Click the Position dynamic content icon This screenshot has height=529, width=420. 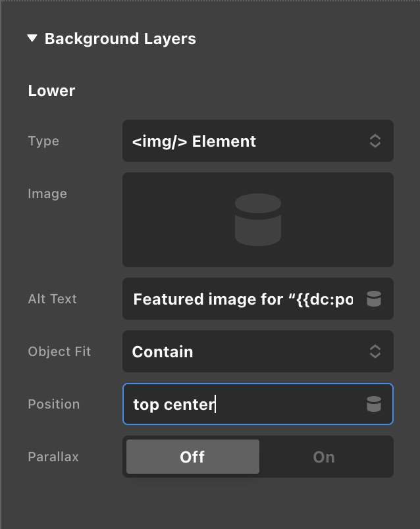click(374, 405)
